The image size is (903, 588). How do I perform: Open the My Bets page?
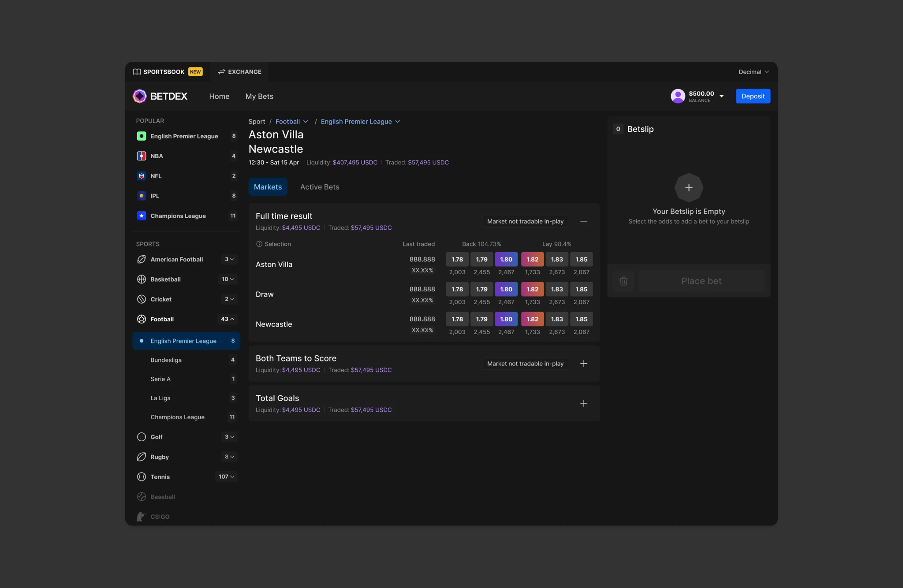tap(259, 96)
